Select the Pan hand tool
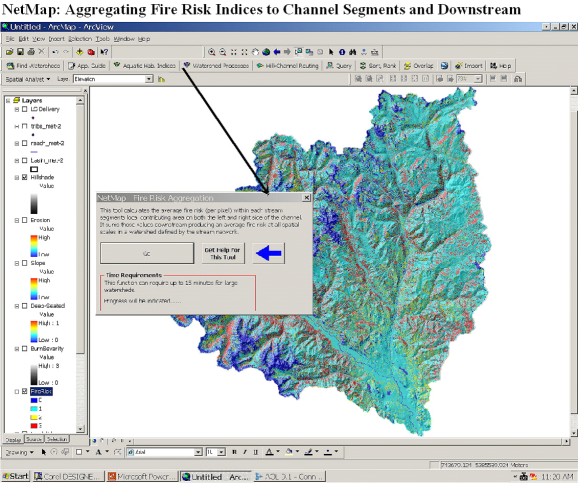The width and height of the screenshot is (578, 484). (255, 52)
